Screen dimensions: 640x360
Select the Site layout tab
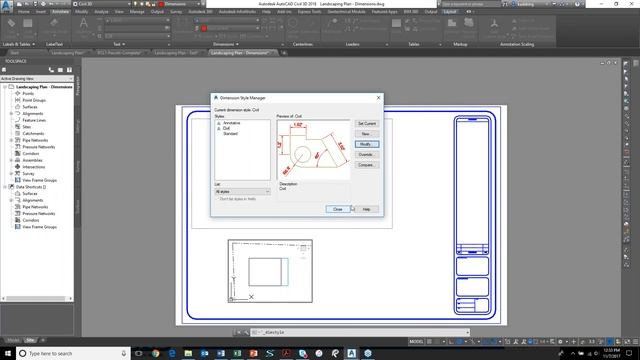click(x=30, y=340)
